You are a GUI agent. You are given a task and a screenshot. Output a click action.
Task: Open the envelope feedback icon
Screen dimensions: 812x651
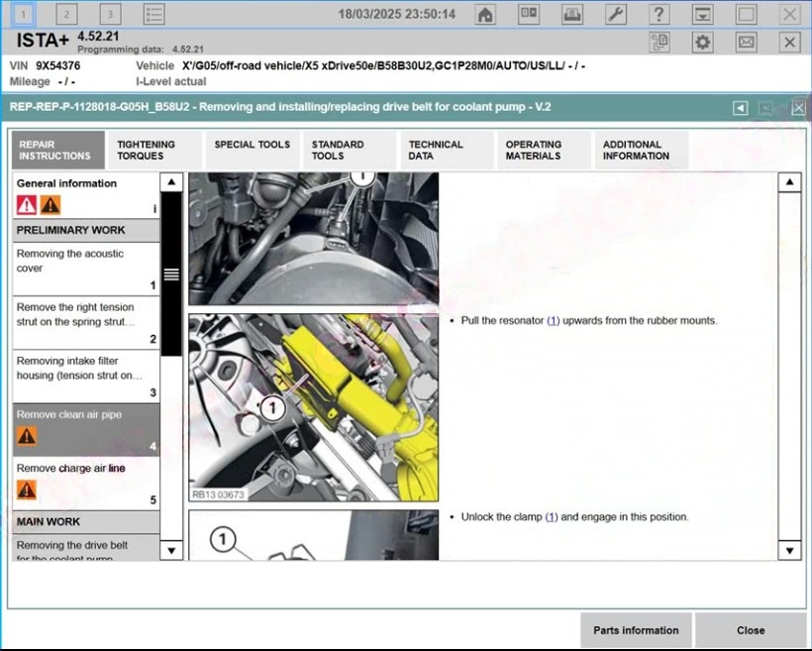pyautogui.click(x=747, y=42)
